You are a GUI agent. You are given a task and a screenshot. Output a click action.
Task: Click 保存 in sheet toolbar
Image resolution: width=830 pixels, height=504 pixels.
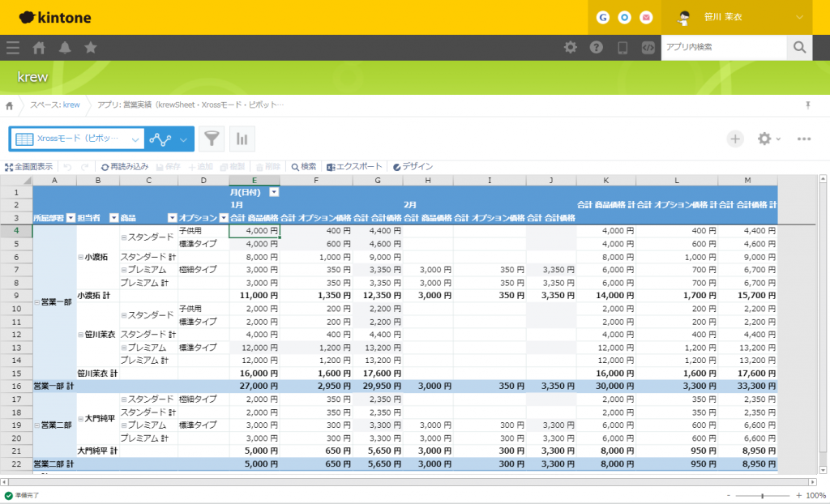click(x=169, y=167)
